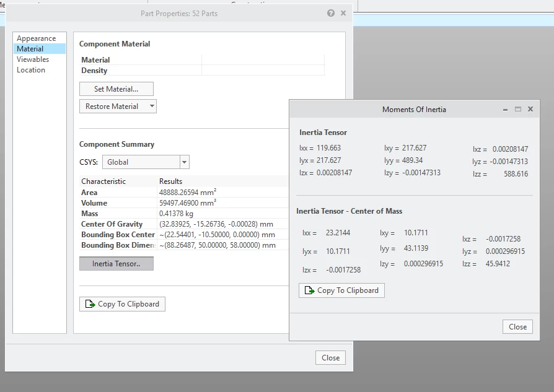554x392 pixels.
Task: Close the Part Properties dialog with X
Action: [x=343, y=13]
